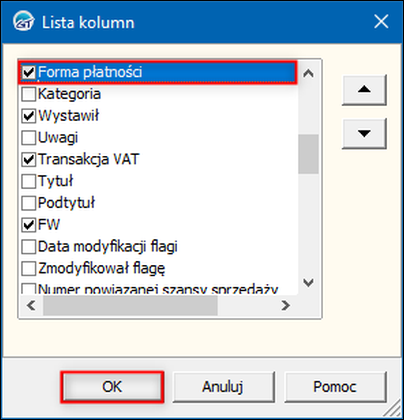Image resolution: width=404 pixels, height=420 pixels.
Task: Click the vertical scrollbar thumb
Action: pyautogui.click(x=308, y=154)
